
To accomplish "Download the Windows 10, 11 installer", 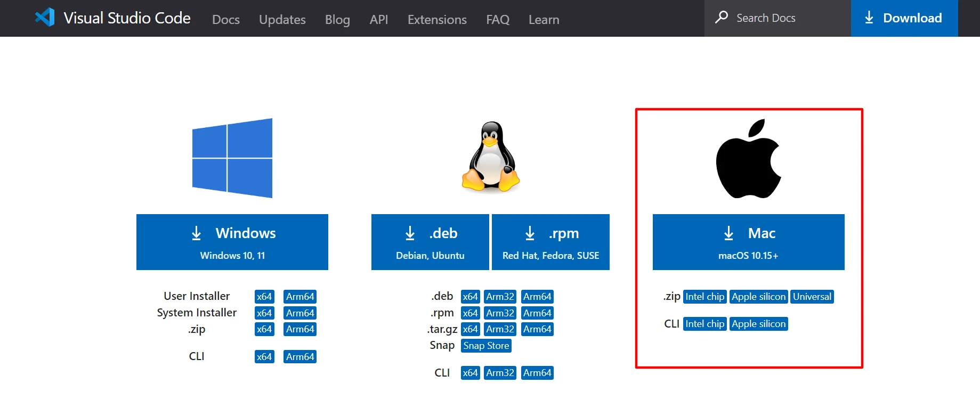I will click(x=232, y=242).
